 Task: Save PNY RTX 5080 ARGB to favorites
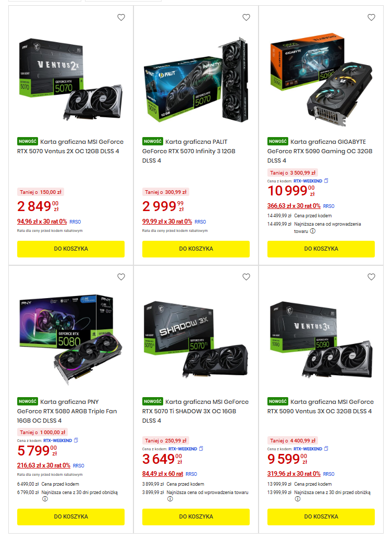[x=121, y=277]
